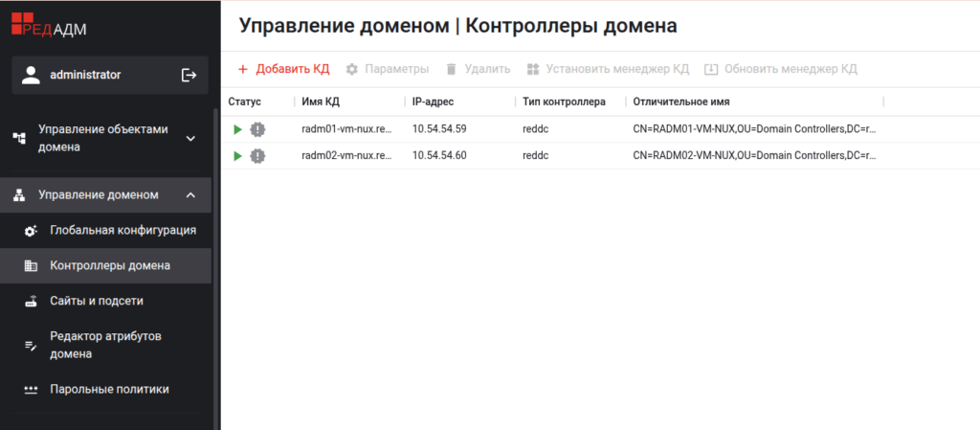Click CN=RADM01-VM-NUX distinguished name cell
Screen dimensions: 980x430
(754, 129)
